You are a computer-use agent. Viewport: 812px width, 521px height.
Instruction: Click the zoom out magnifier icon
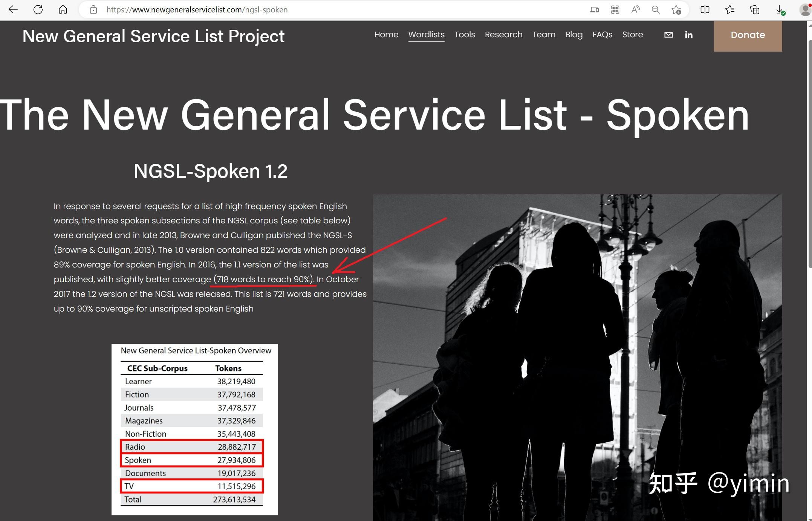click(656, 10)
